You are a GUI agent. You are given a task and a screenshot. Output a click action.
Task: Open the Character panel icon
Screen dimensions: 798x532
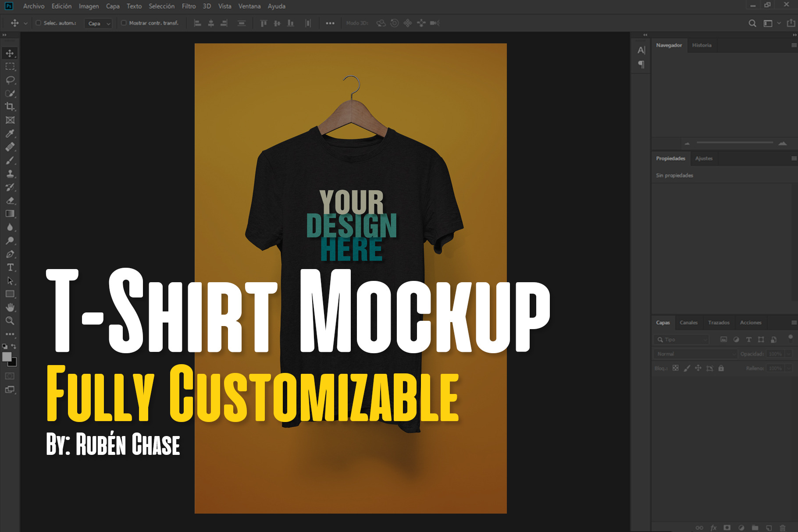[641, 50]
